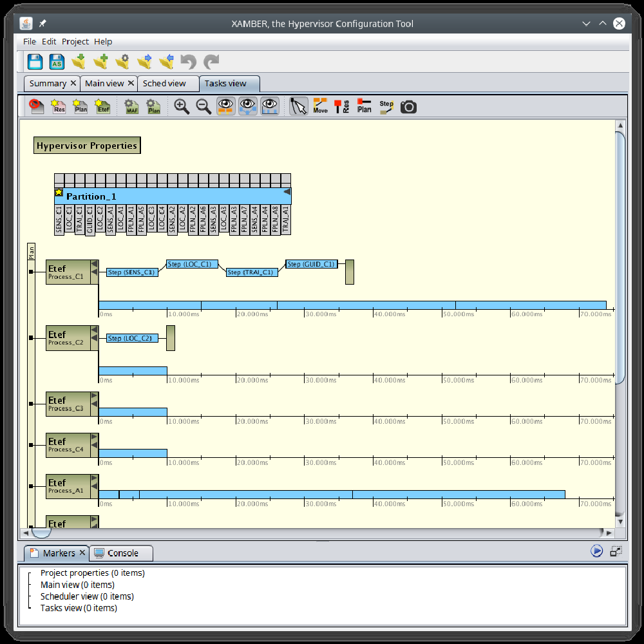Image resolution: width=644 pixels, height=644 pixels.
Task: Open the MAF gear settings icon
Action: 131,106
